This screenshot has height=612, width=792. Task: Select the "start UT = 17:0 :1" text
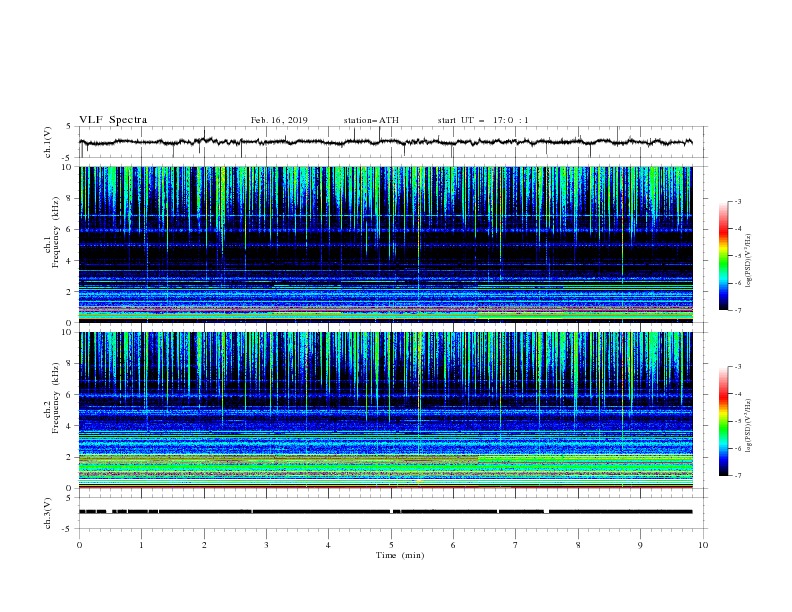point(483,120)
